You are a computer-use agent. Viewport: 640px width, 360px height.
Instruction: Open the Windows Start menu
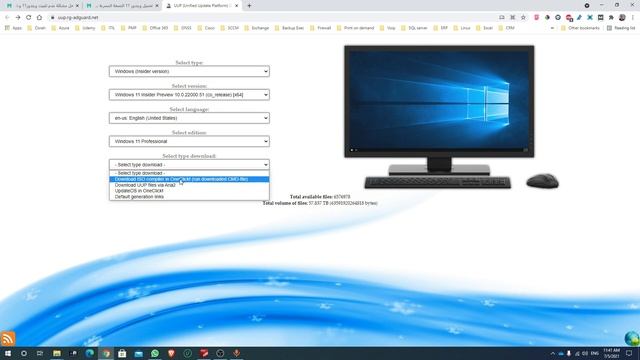coord(8,353)
